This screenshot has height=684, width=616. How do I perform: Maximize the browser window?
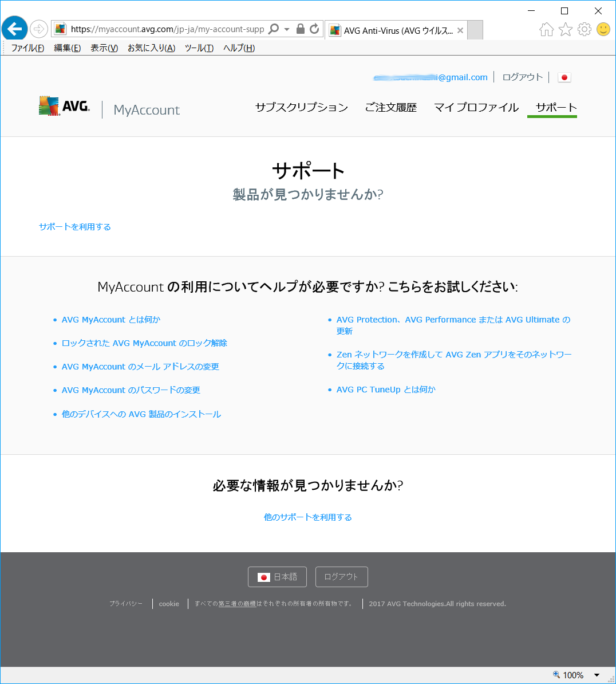point(564,11)
